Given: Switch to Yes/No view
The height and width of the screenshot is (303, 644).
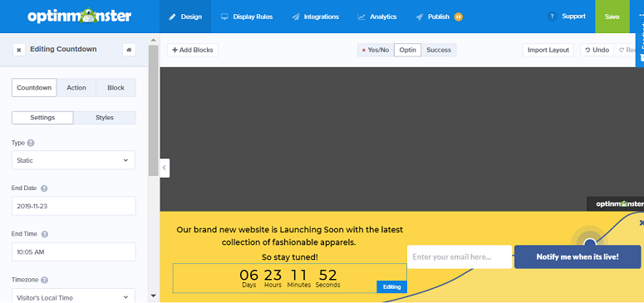Looking at the screenshot, I should click(x=376, y=50).
